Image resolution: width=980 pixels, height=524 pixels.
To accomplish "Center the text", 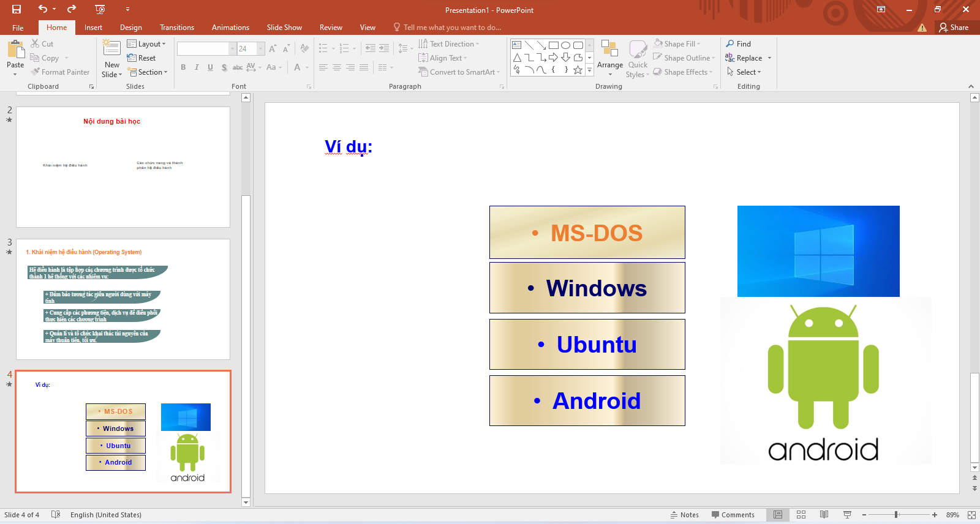I will pos(337,67).
